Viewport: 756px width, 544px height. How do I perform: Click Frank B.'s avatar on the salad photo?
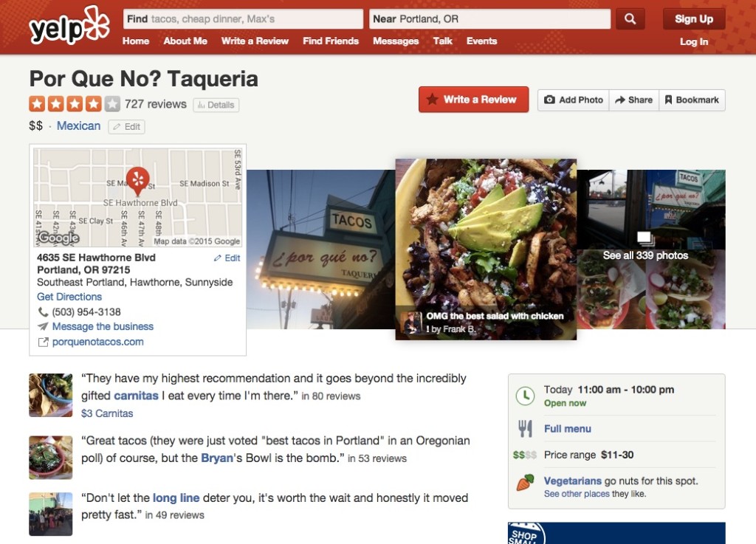411,323
